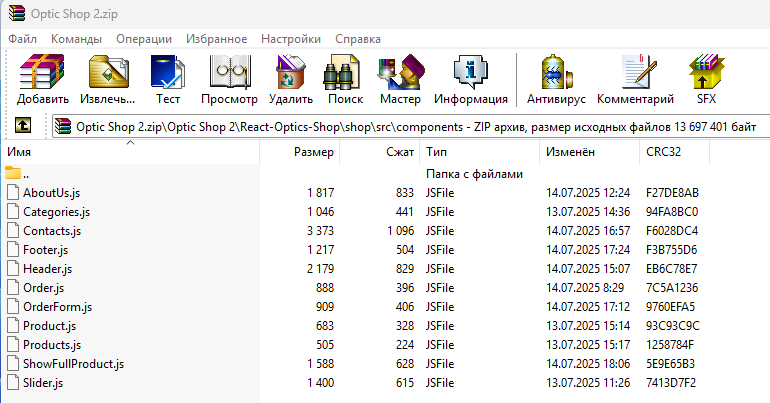Open the Файл menu
This screenshot has width=770, height=403.
[x=22, y=39]
